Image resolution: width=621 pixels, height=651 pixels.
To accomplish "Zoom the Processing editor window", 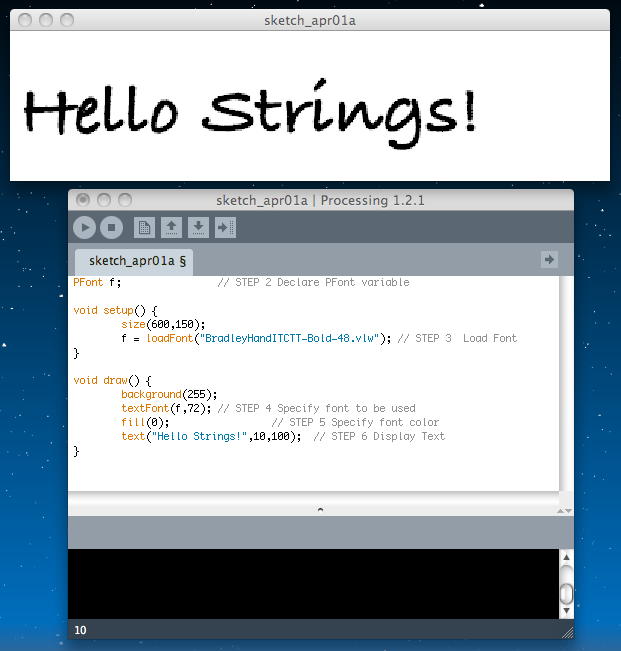I will [x=125, y=200].
